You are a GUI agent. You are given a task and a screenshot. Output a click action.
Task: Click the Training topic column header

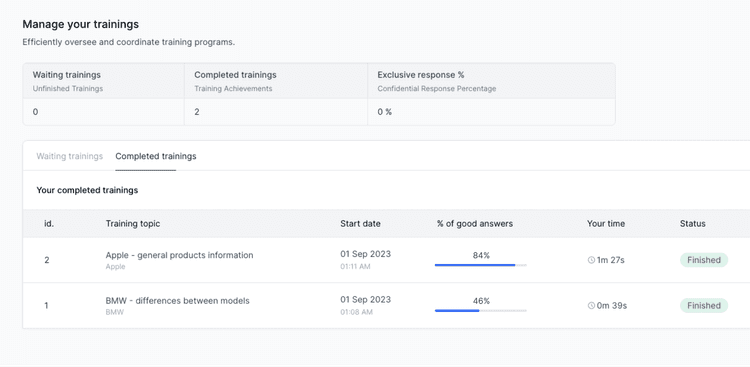[133, 224]
